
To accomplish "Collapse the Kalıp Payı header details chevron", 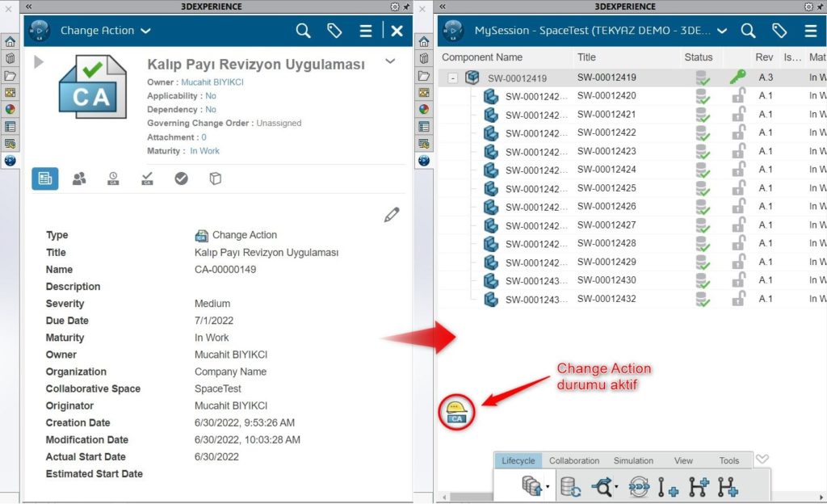I will [x=390, y=61].
